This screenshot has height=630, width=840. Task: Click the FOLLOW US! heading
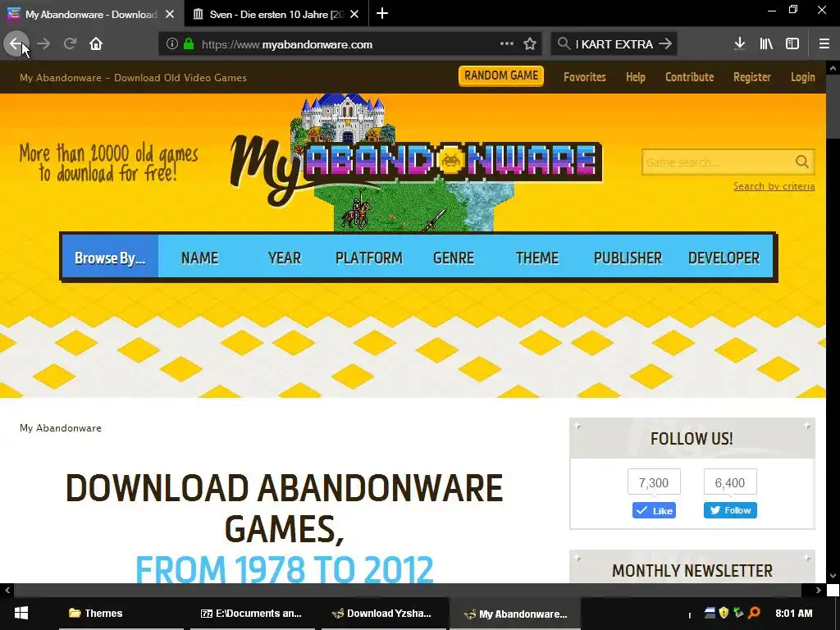[692, 438]
